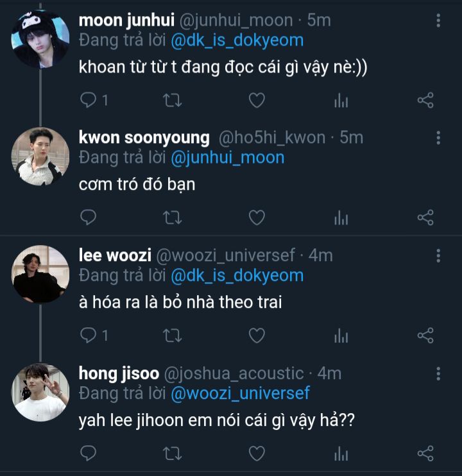Share hong jisoo's tweet
The image size is (462, 476).
coord(425,454)
